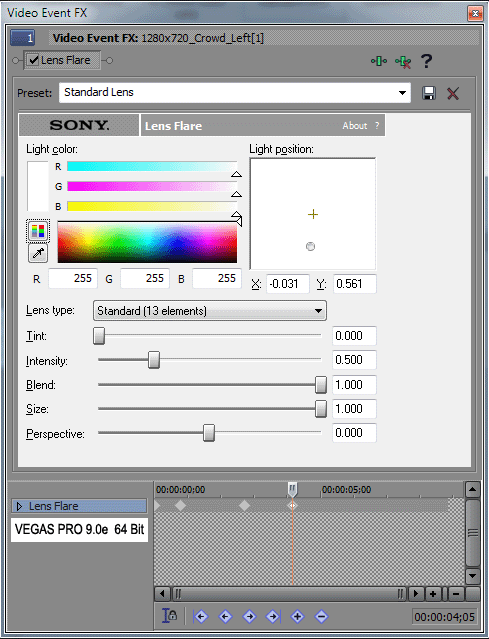Open plug-in help question mark icon

pyautogui.click(x=426, y=61)
